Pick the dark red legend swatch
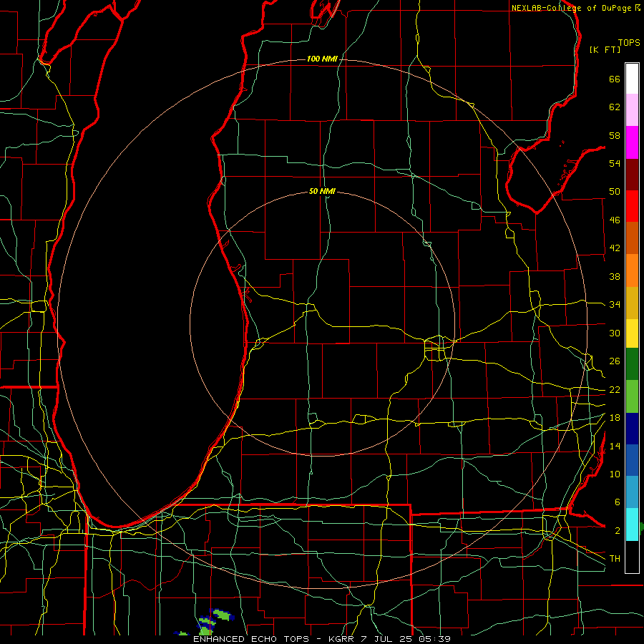644x644 pixels. tap(632, 175)
